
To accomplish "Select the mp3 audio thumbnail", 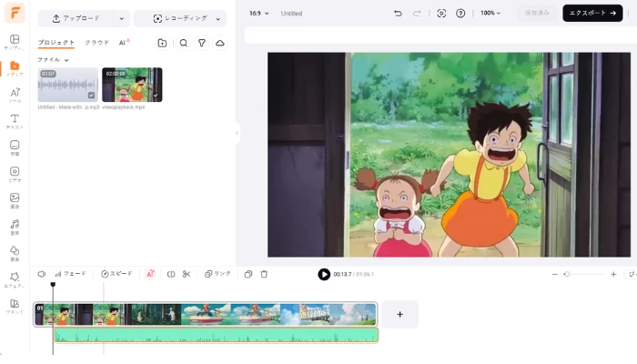I will point(68,85).
